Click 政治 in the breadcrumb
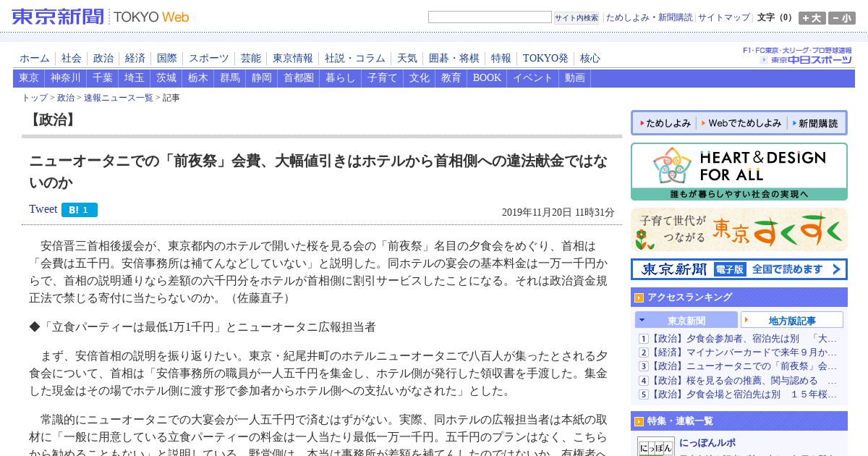This screenshot has height=456, width=868. (x=66, y=98)
